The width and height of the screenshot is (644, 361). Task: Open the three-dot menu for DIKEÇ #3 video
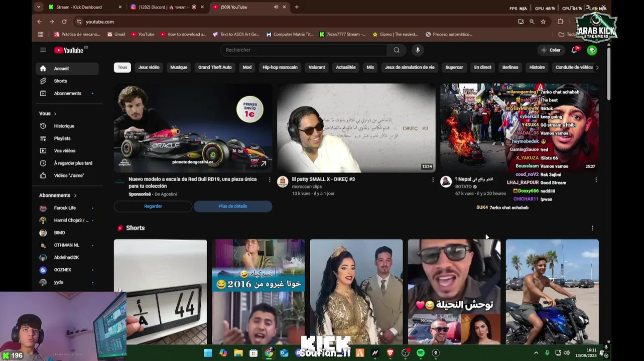pos(433,179)
